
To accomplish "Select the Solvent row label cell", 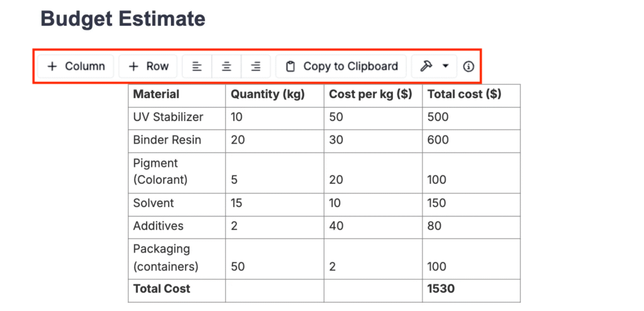I will (176, 203).
